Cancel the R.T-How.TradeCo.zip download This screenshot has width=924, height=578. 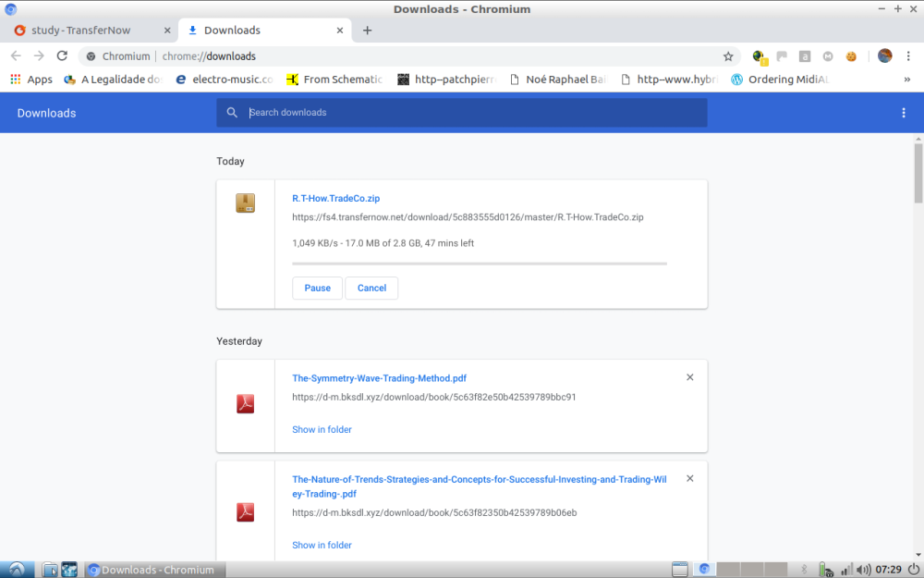click(x=371, y=288)
